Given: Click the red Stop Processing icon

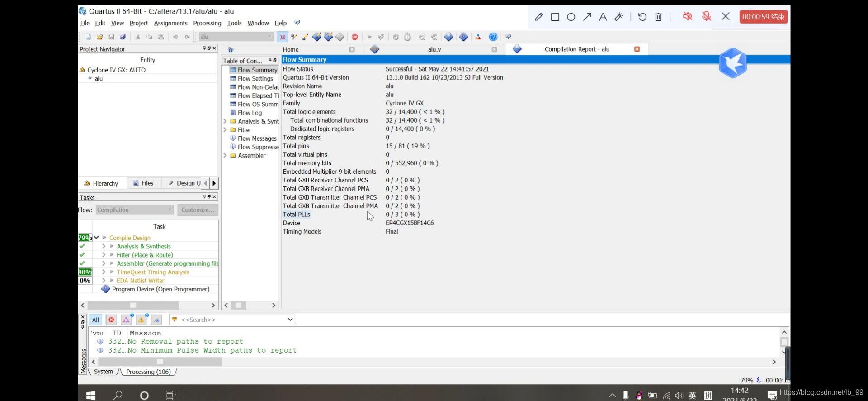Looking at the screenshot, I should (x=355, y=37).
